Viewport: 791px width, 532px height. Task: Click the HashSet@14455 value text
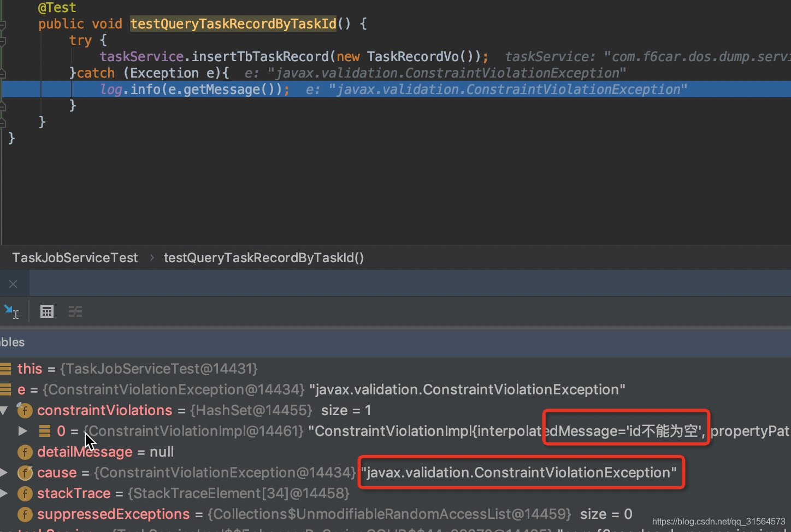(x=251, y=410)
